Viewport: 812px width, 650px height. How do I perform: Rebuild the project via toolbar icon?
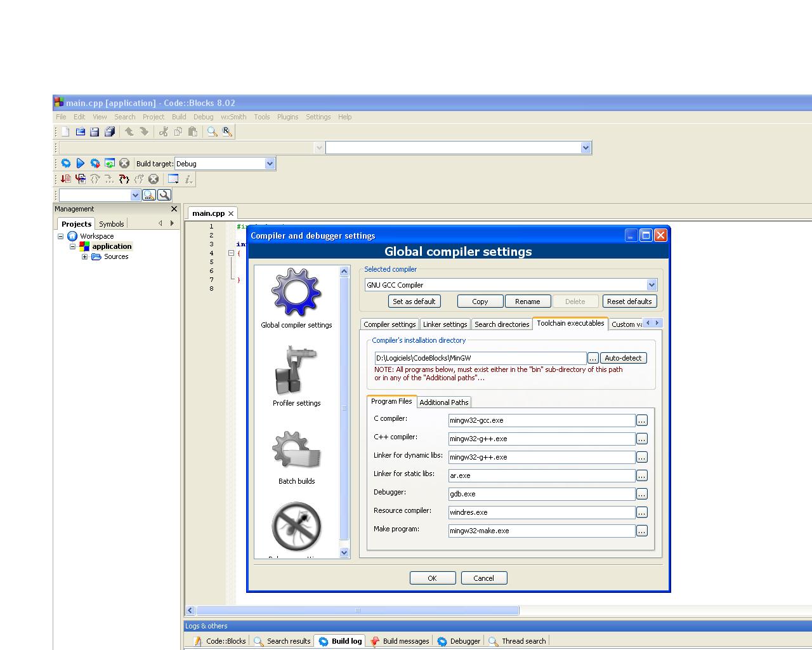[x=110, y=163]
